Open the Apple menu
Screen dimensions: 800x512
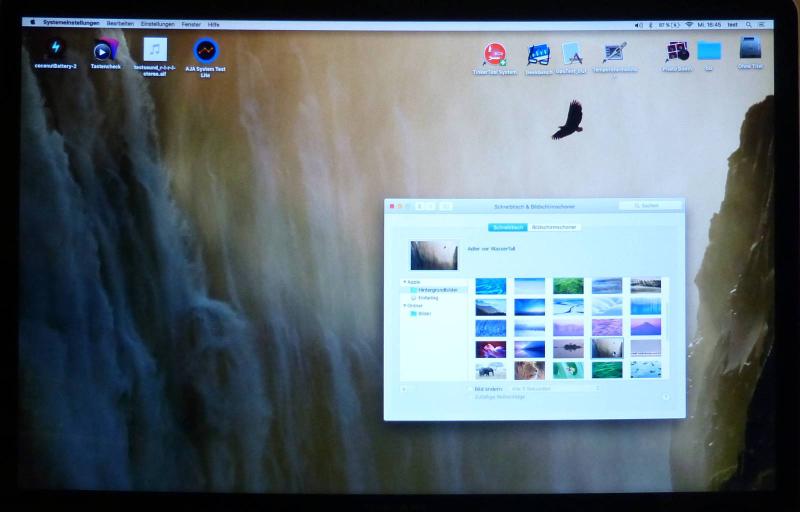click(x=33, y=23)
